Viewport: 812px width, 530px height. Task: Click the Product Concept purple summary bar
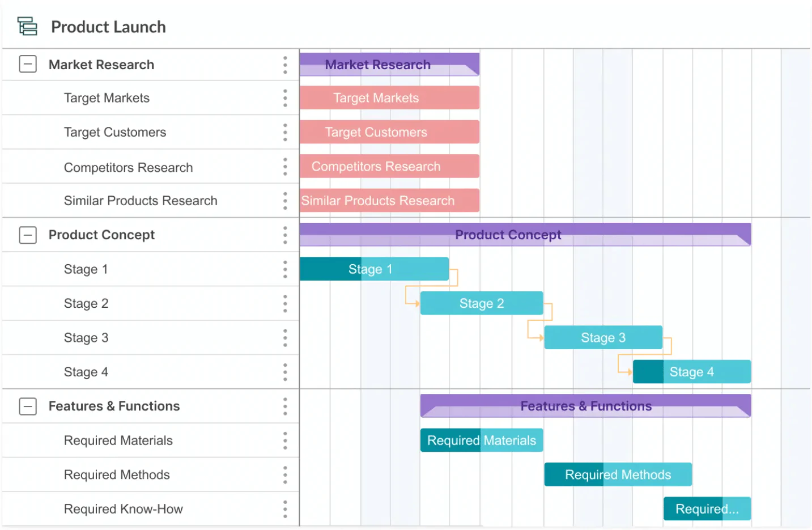(x=508, y=235)
